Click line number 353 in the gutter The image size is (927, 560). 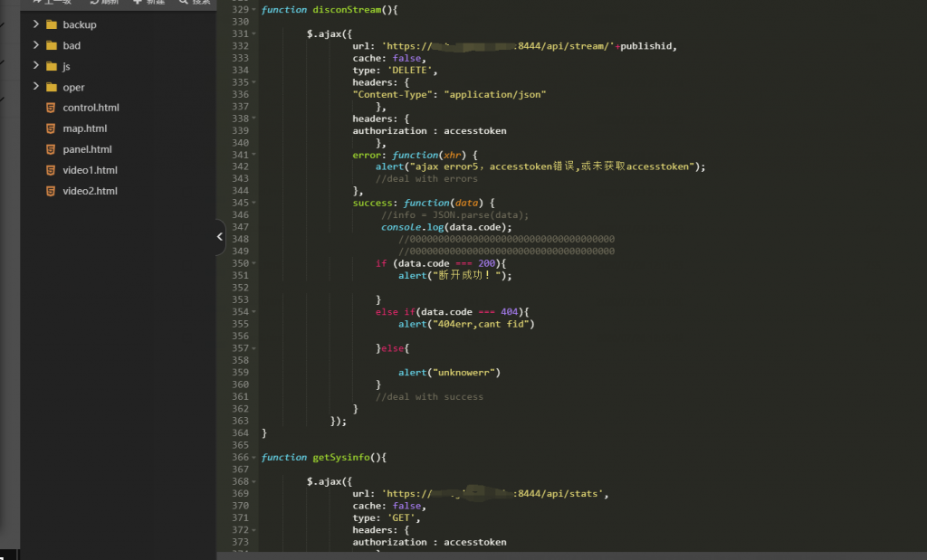coord(240,299)
